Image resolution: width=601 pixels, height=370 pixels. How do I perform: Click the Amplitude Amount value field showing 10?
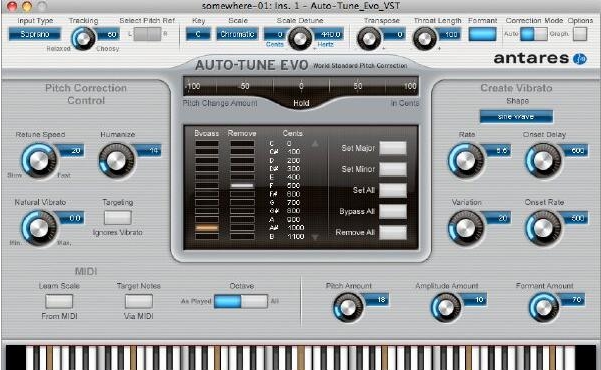(x=475, y=300)
